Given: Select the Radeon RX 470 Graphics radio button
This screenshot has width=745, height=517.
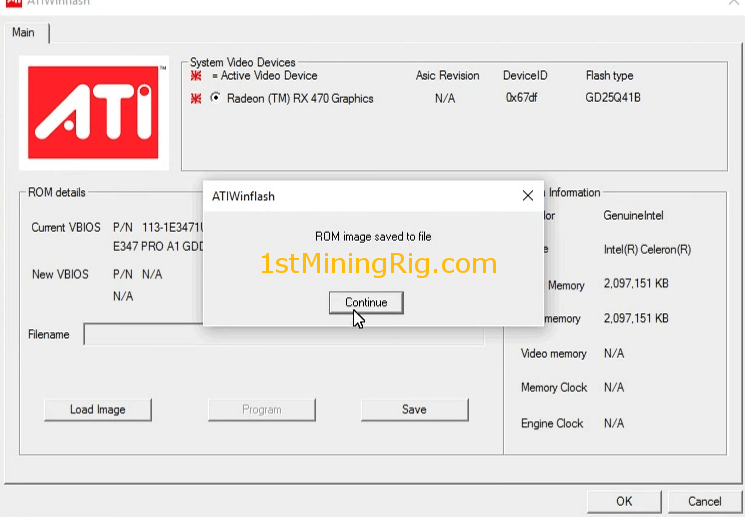Looking at the screenshot, I should pyautogui.click(x=216, y=97).
